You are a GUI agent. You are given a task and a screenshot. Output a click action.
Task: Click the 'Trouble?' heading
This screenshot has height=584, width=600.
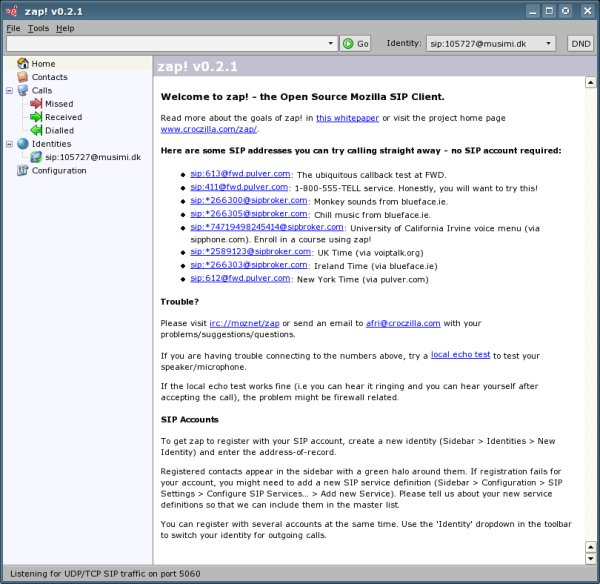179,302
